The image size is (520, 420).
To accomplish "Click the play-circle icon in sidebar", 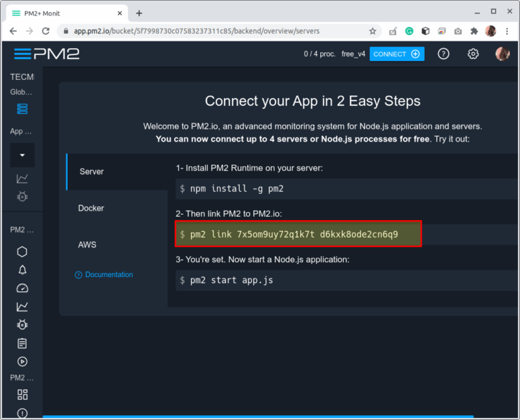I will point(22,362).
